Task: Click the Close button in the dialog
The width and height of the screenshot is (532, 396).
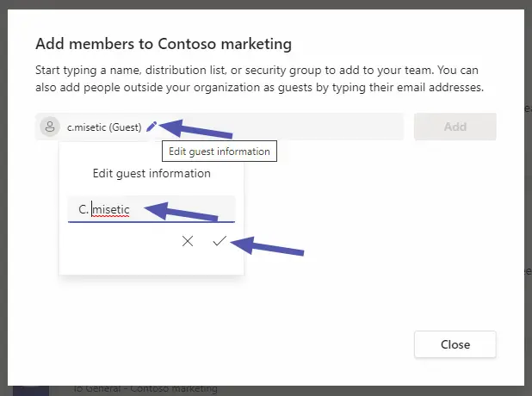Action: point(455,344)
